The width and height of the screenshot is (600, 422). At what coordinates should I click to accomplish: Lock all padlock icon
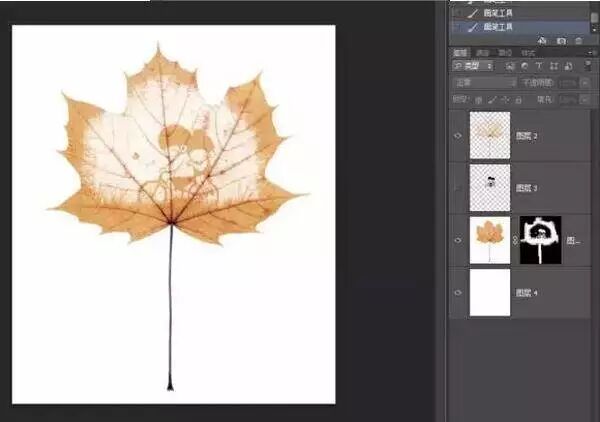coord(518,100)
